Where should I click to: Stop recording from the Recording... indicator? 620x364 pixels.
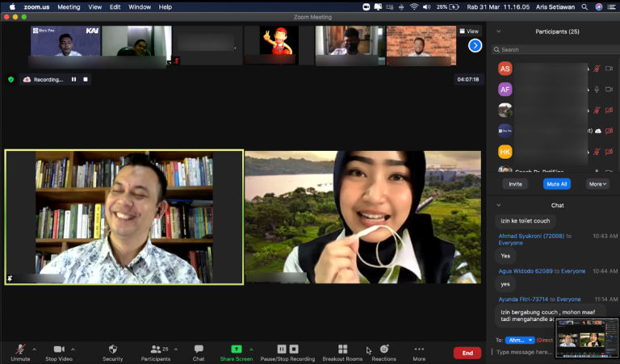(x=86, y=79)
